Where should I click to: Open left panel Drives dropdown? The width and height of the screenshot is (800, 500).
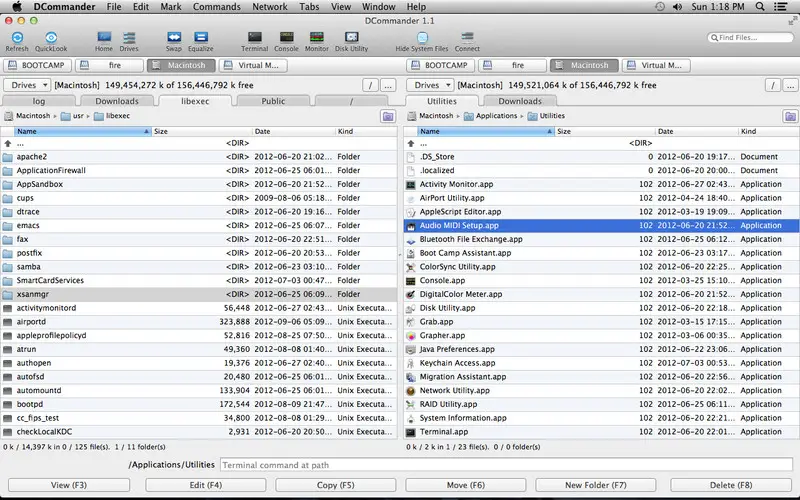[x=27, y=85]
